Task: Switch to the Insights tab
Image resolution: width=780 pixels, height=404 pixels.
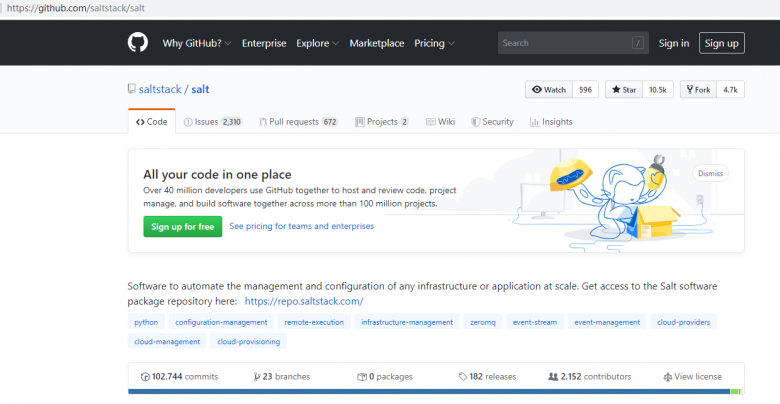Action: coord(551,122)
